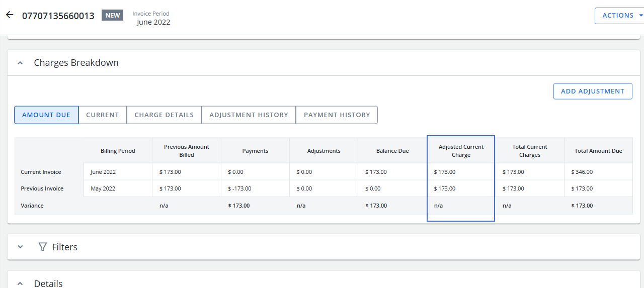Click the back arrow icon

click(x=10, y=15)
